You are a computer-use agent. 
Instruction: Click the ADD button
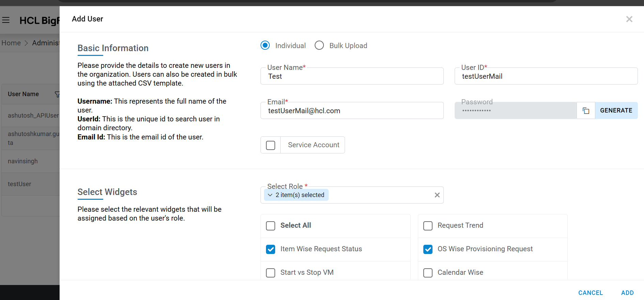click(x=627, y=292)
